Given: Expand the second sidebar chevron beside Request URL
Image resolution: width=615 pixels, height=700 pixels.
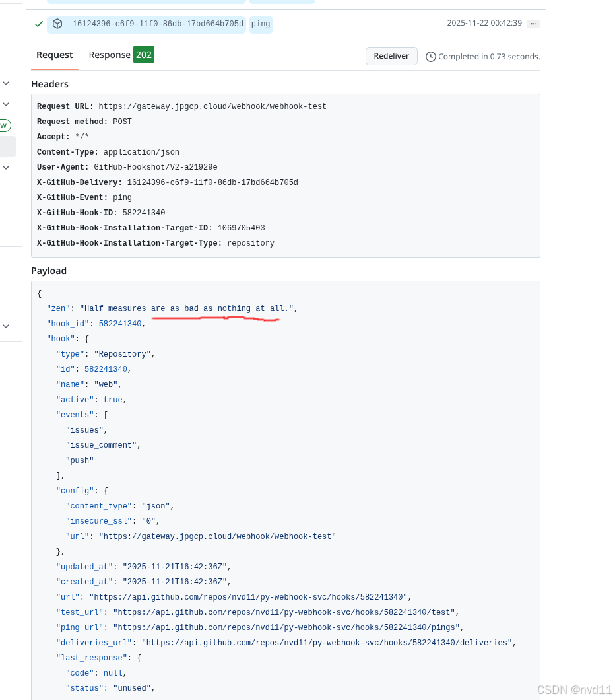Looking at the screenshot, I should tap(6, 104).
